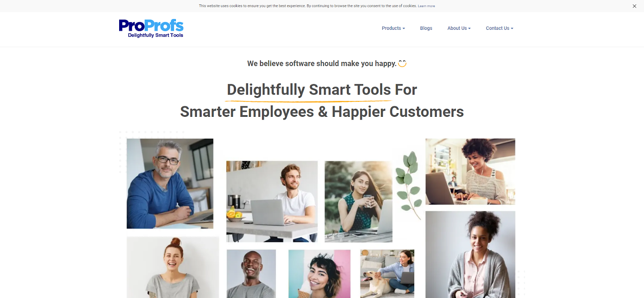Click the 'Delightfully Smart Tools' tagline under logo

(155, 35)
